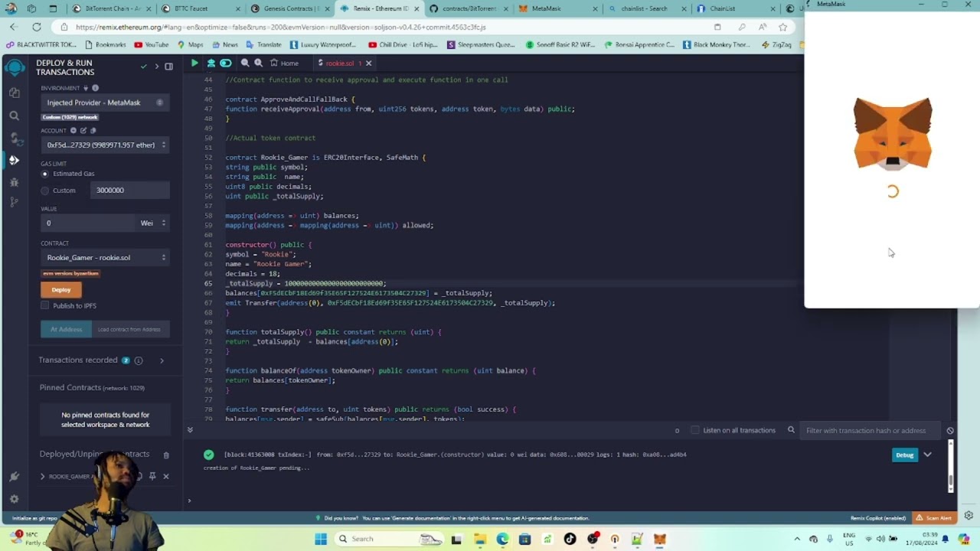Open the Search in files sidebar icon
This screenshot has width=980, height=551.
14,116
